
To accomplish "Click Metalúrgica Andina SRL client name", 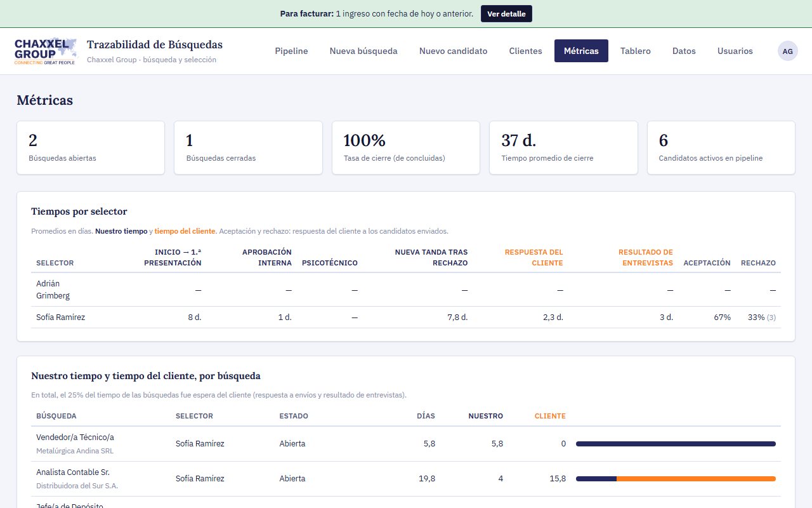I will 75,451.
